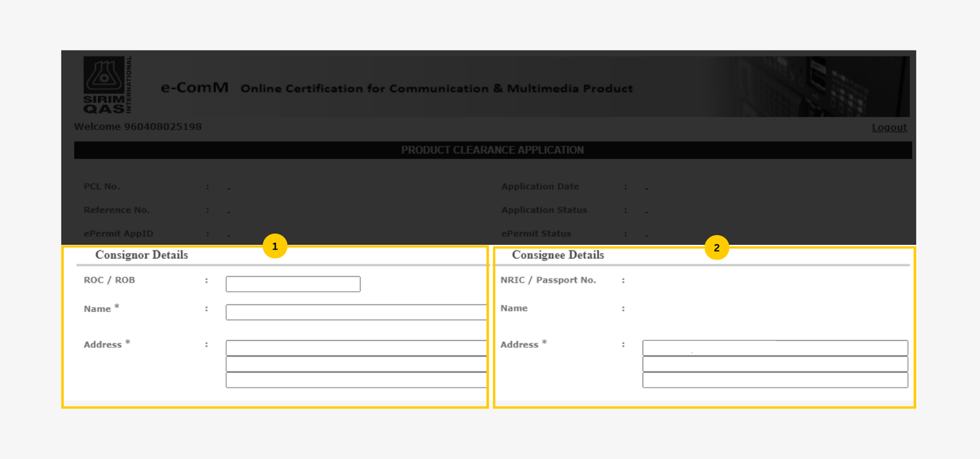This screenshot has width=980, height=459.
Task: Click the second Consignor Address line
Action: 356,363
